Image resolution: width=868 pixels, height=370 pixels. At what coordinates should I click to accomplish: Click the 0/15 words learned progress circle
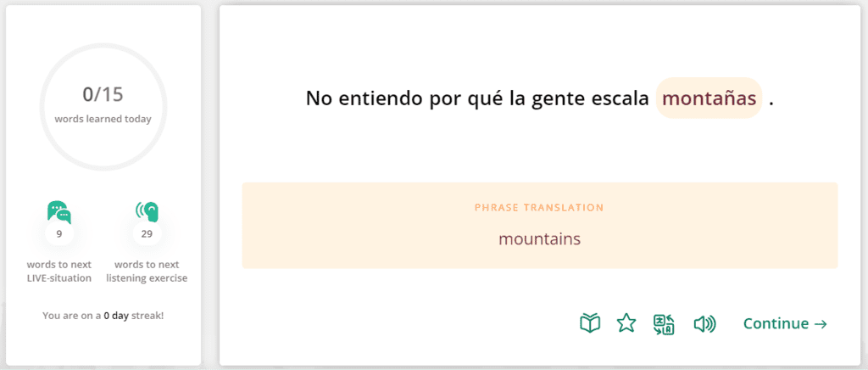click(103, 104)
